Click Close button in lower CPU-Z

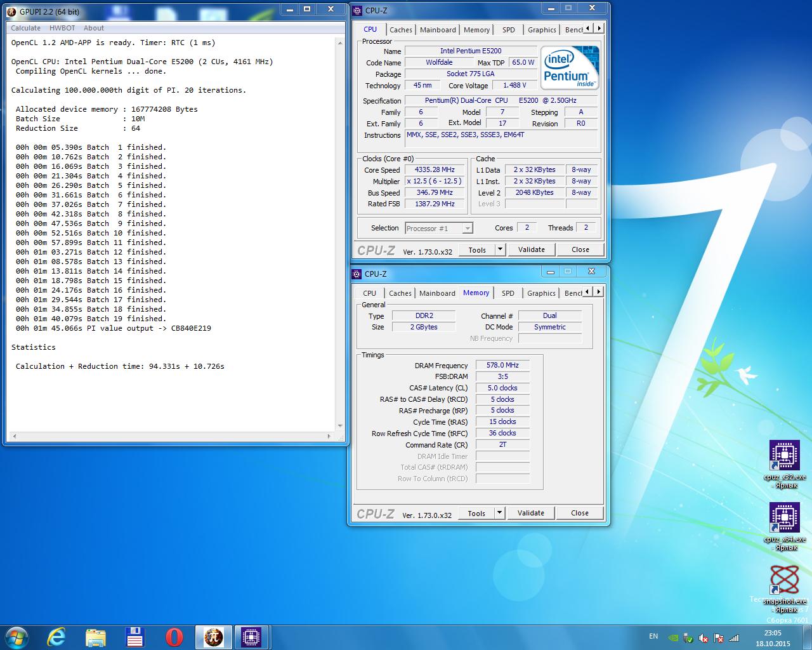(x=580, y=513)
